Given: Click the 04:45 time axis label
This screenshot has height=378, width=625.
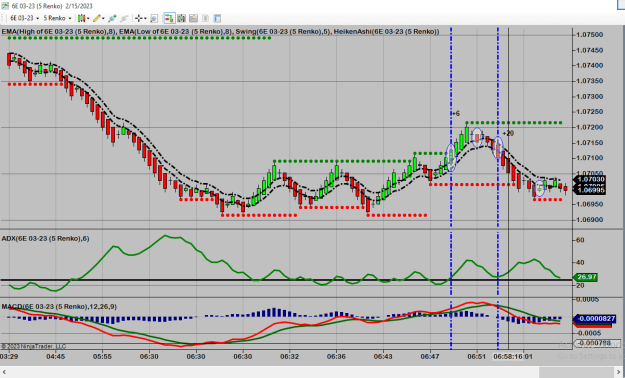Looking at the screenshot, I should [x=55, y=356].
